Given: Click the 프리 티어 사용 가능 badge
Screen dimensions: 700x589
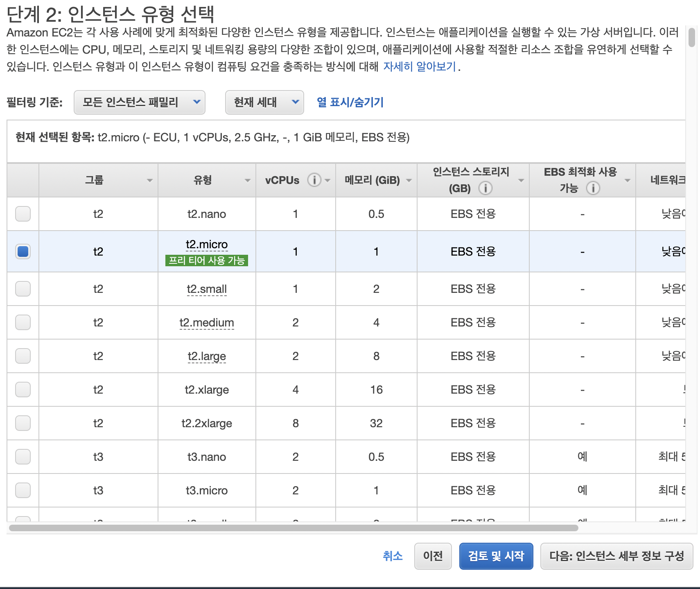Looking at the screenshot, I should point(207,261).
